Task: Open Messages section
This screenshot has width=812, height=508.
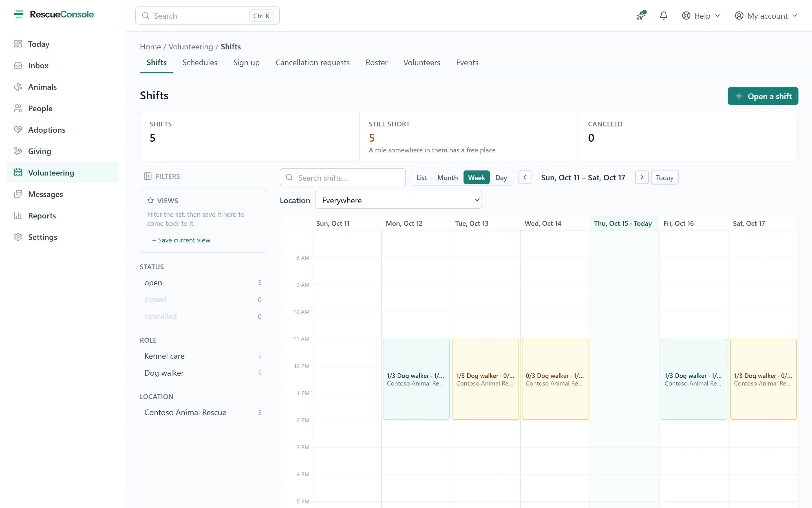Action: pyautogui.click(x=63, y=194)
